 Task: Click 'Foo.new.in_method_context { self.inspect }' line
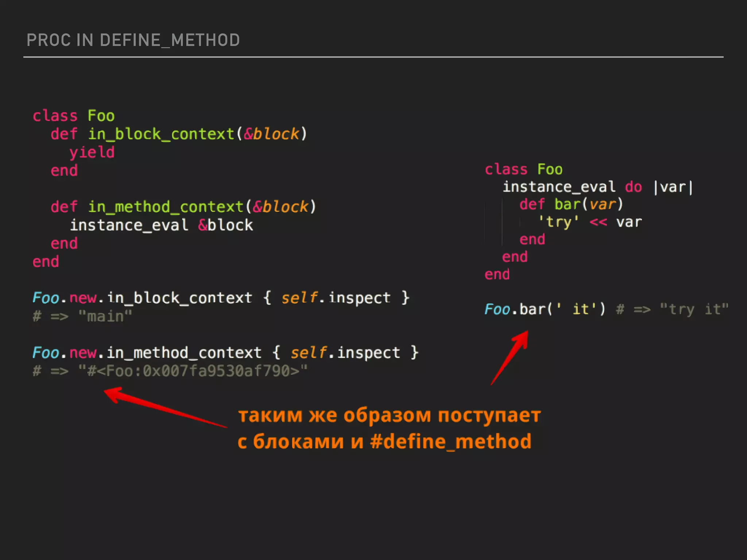tap(225, 353)
